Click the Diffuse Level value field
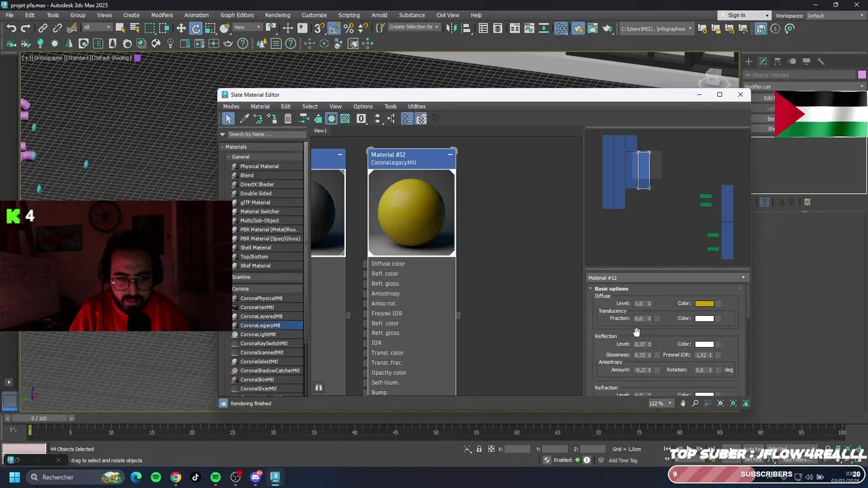Viewport: 868px width, 488px height. click(x=639, y=304)
